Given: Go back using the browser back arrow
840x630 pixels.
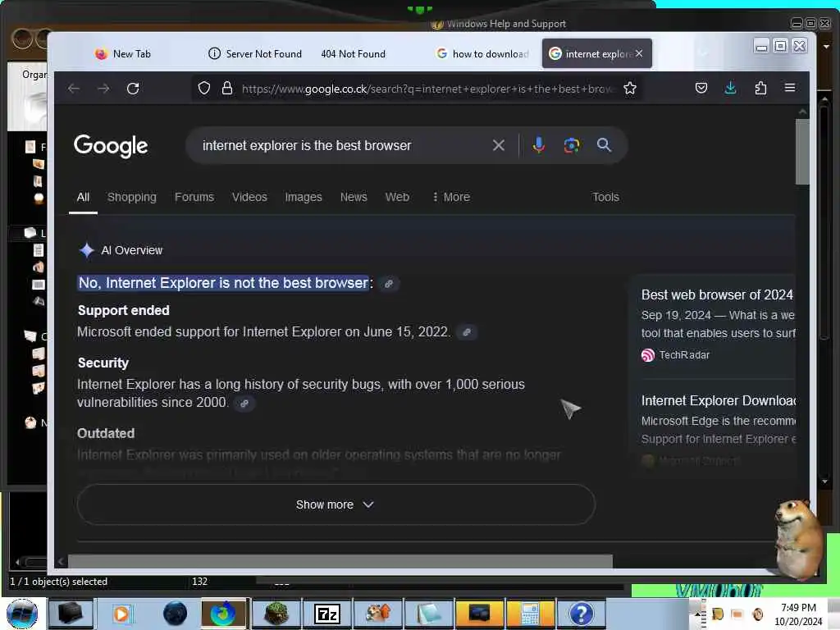Looking at the screenshot, I should coord(74,89).
